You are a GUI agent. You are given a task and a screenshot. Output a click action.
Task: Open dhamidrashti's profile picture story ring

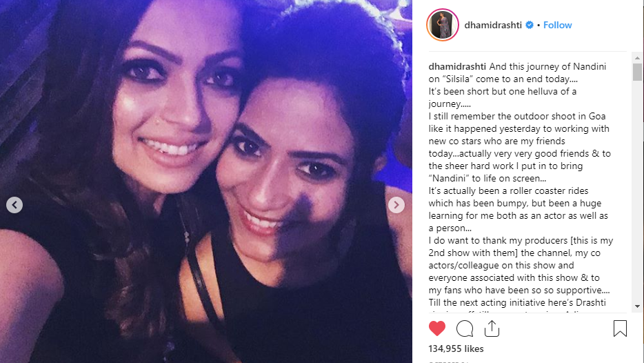(x=443, y=25)
